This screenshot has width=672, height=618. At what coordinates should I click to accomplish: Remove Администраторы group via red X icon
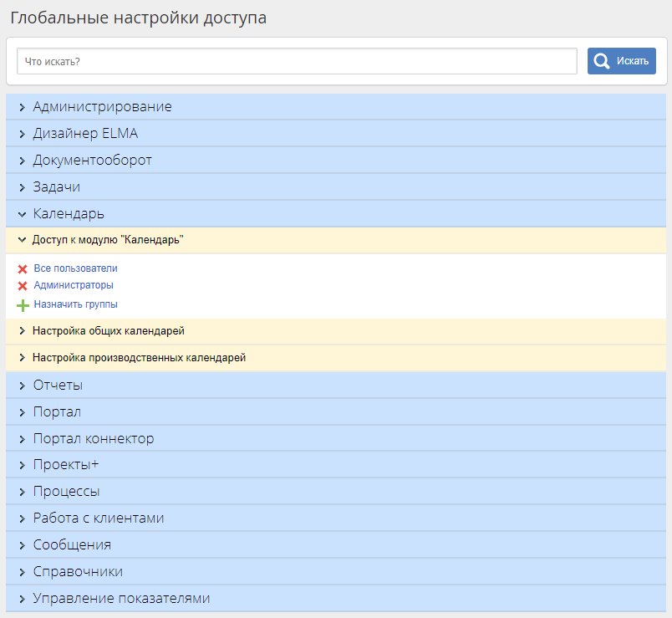coord(23,286)
